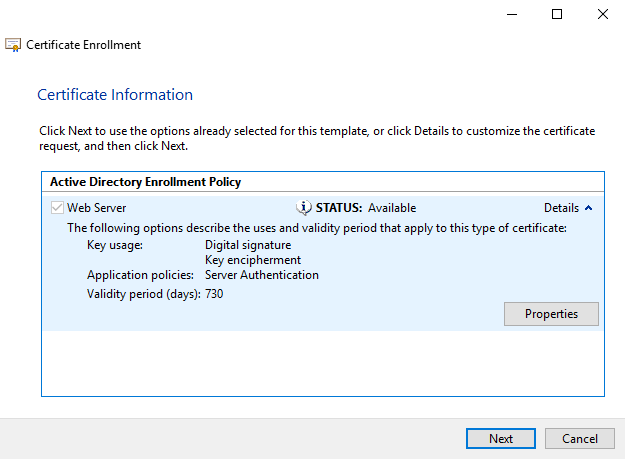Cancel the certificate enrollment
Viewport: 625px width, 459px height.
[579, 438]
